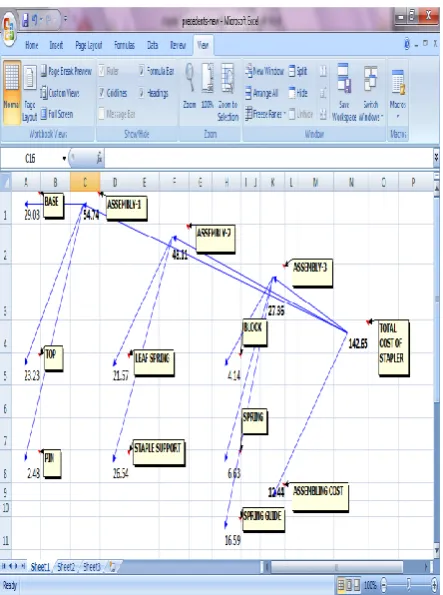Switch to the Sheet2 tab
Screen dimensions: 443x595
pos(66,567)
